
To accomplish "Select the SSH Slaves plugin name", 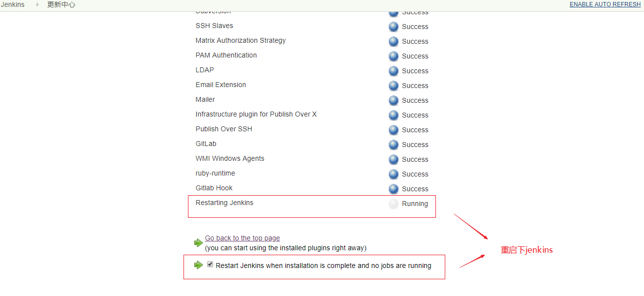I will pos(215,26).
